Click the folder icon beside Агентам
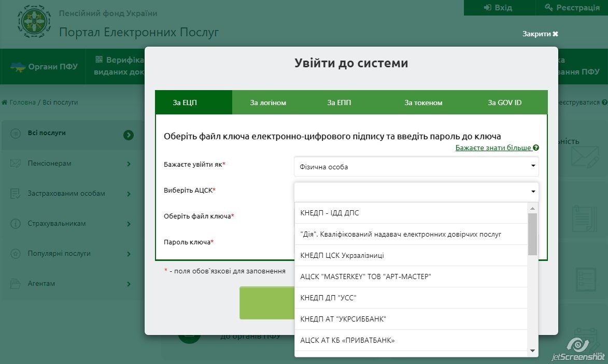Image resolution: width=608 pixels, height=364 pixels. tap(15, 283)
